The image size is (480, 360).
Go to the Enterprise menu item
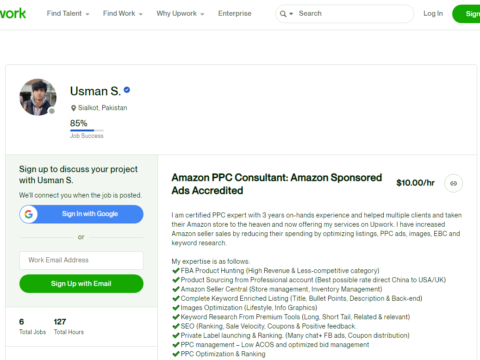235,14
